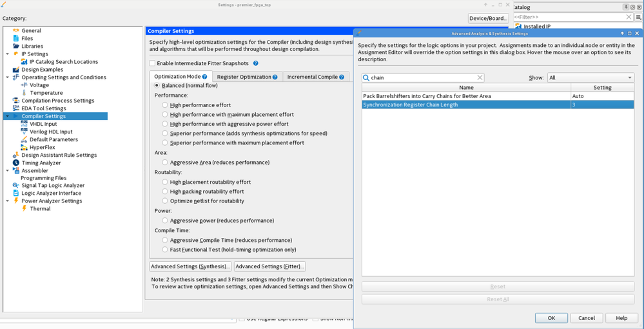Collapse Operating Settings and Conditions node

click(7, 77)
